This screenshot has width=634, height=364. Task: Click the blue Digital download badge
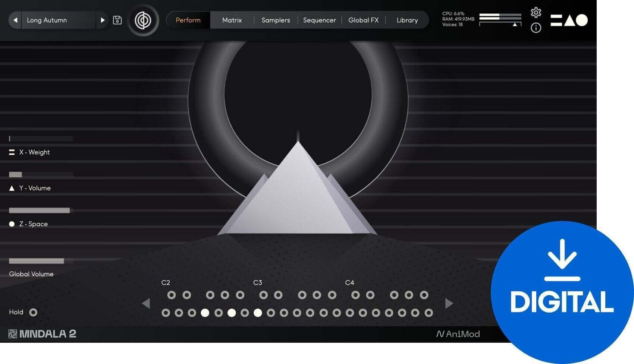(562, 292)
